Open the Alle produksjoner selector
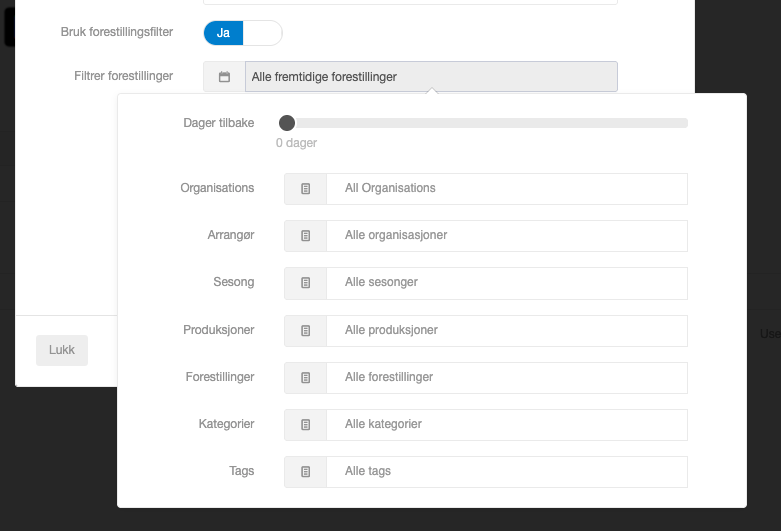This screenshot has height=531, width=781. (x=507, y=331)
